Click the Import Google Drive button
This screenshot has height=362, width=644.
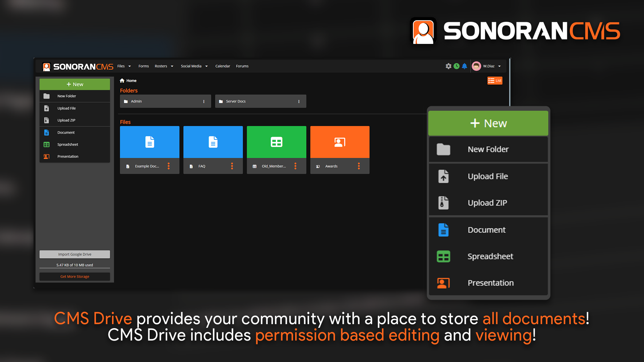pyautogui.click(x=74, y=254)
